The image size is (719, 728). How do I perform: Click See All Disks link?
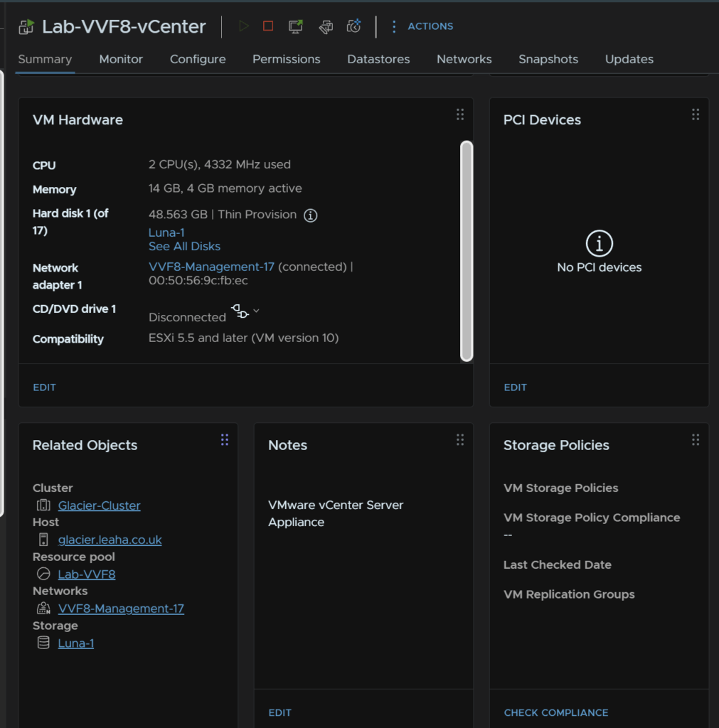coord(184,246)
